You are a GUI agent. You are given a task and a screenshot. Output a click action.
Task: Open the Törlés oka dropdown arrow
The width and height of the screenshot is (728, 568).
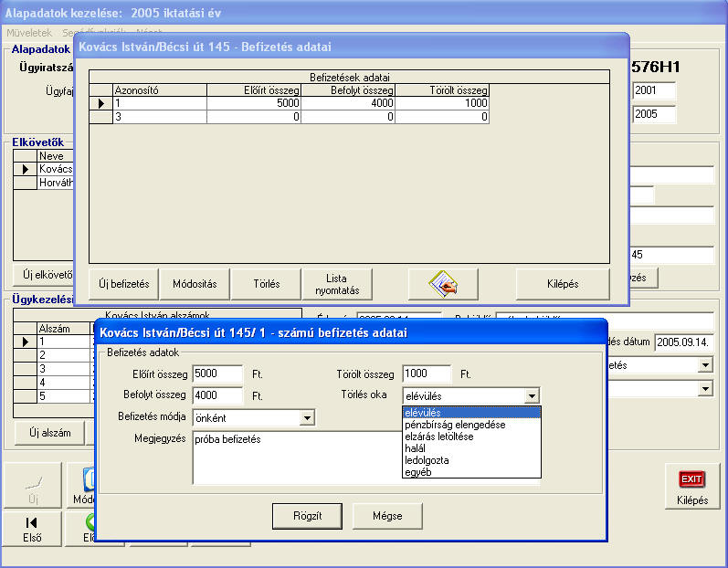point(533,396)
